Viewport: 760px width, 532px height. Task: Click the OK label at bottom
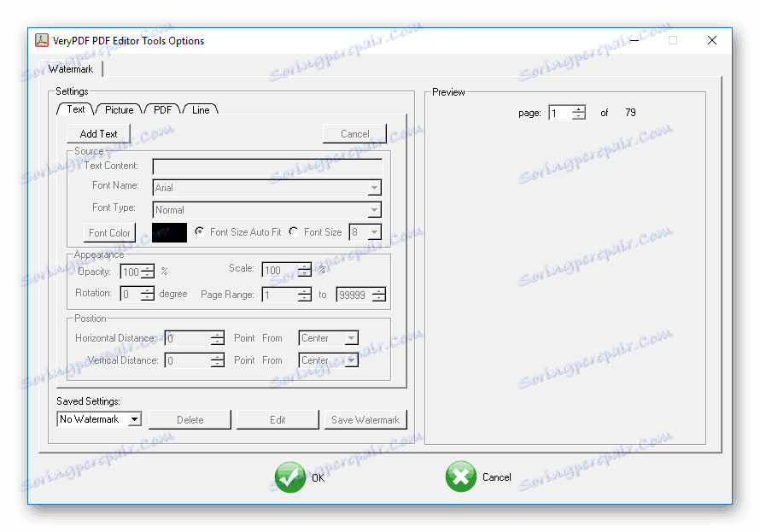[318, 477]
